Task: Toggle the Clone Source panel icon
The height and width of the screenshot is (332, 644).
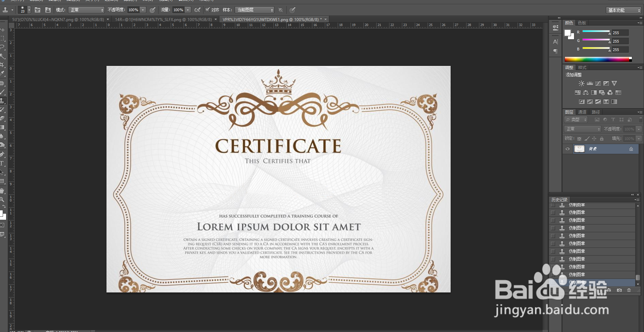Action: (x=48, y=10)
